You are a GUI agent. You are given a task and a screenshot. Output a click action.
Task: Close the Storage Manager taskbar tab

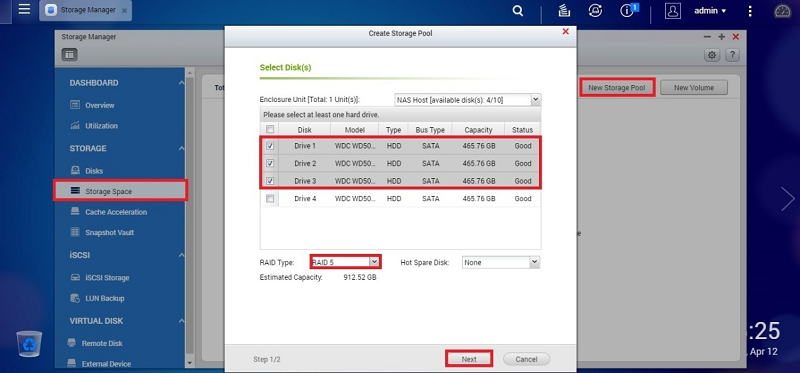tap(124, 10)
